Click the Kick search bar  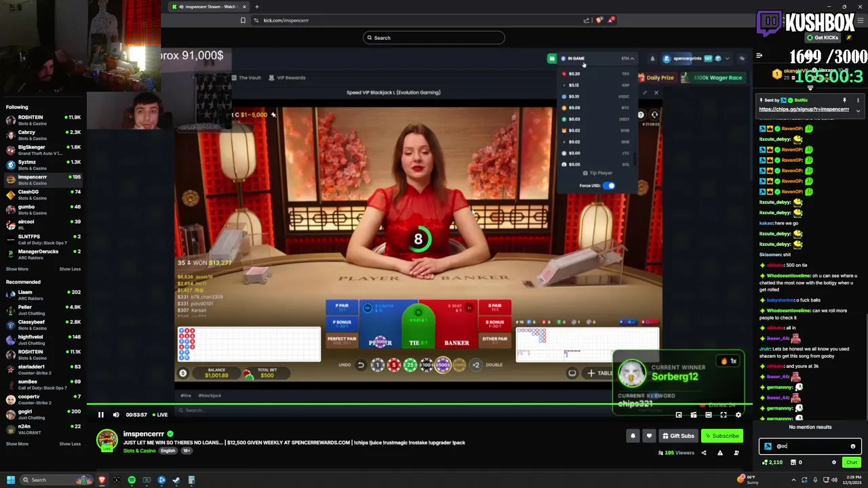click(434, 38)
